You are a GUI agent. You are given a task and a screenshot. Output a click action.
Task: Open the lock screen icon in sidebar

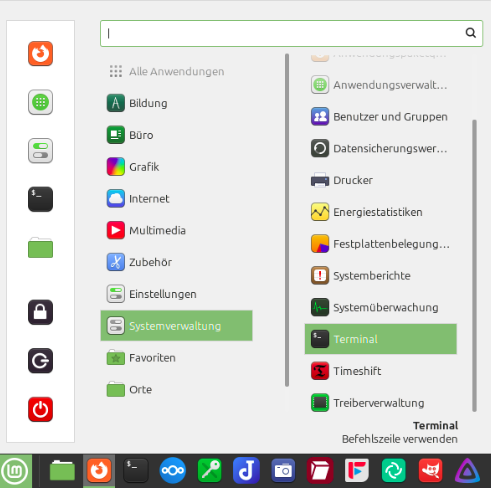coord(40,312)
